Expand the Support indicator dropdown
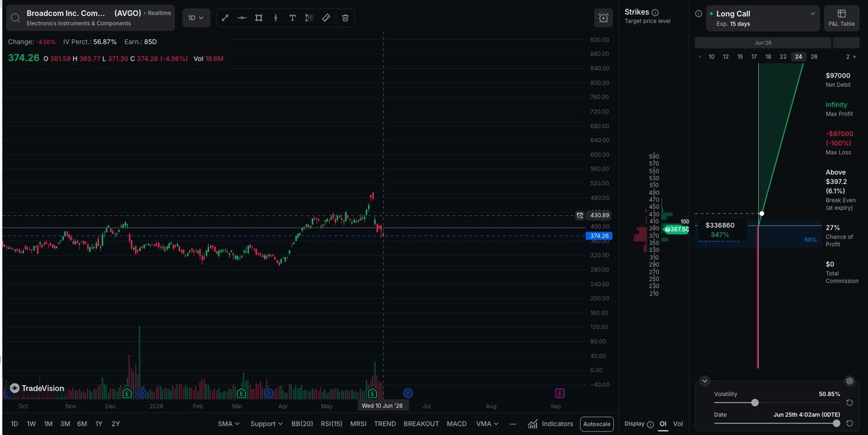 (268, 424)
